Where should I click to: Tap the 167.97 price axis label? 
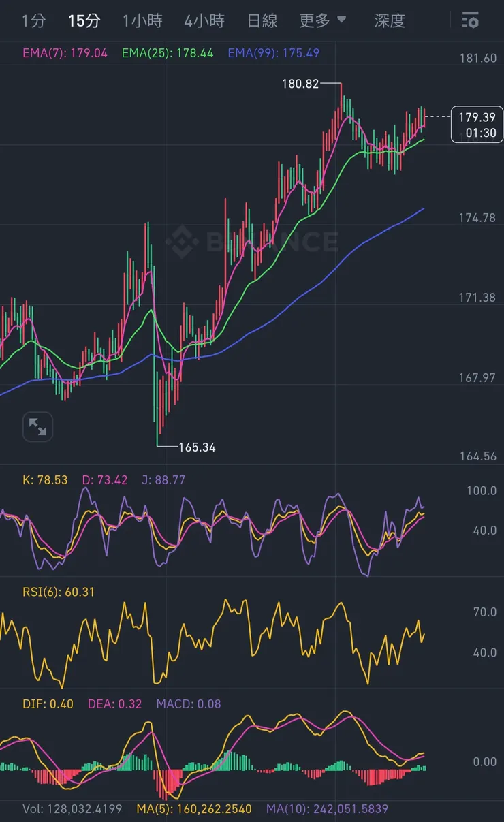coord(478,378)
